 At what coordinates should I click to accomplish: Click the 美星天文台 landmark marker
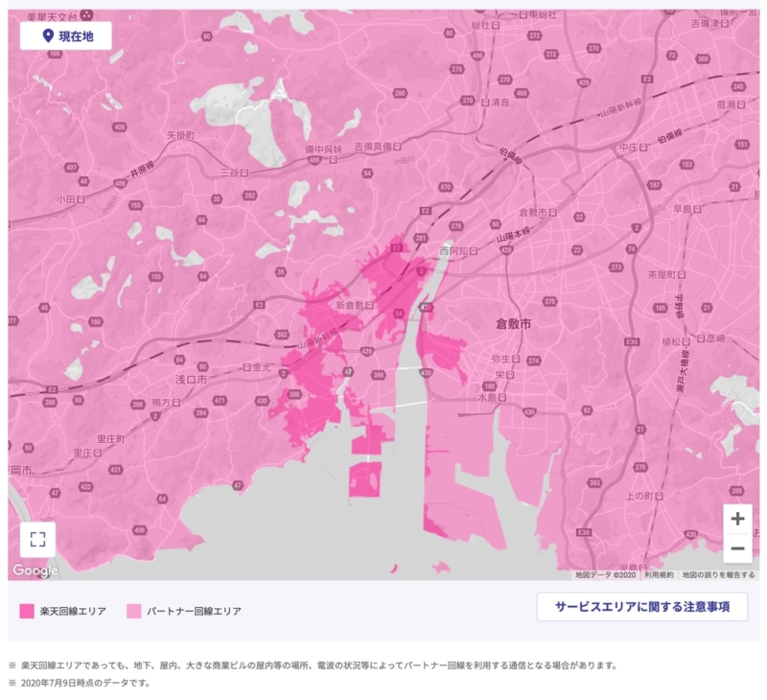tap(86, 15)
